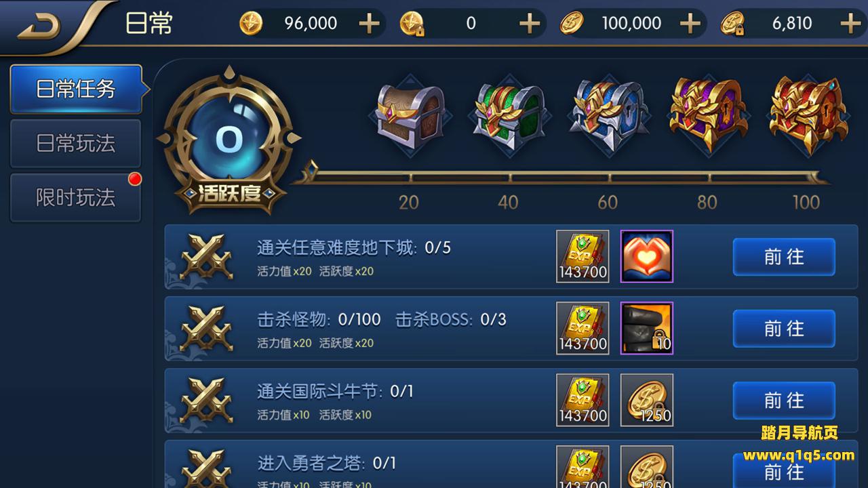The width and height of the screenshot is (868, 488).
Task: Click the 活跃度 progress bar
Action: point(560,178)
